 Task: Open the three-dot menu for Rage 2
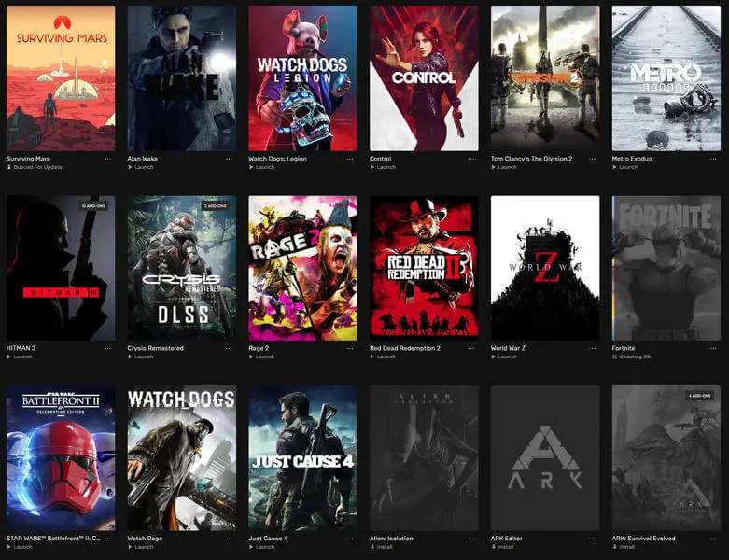[x=350, y=348]
